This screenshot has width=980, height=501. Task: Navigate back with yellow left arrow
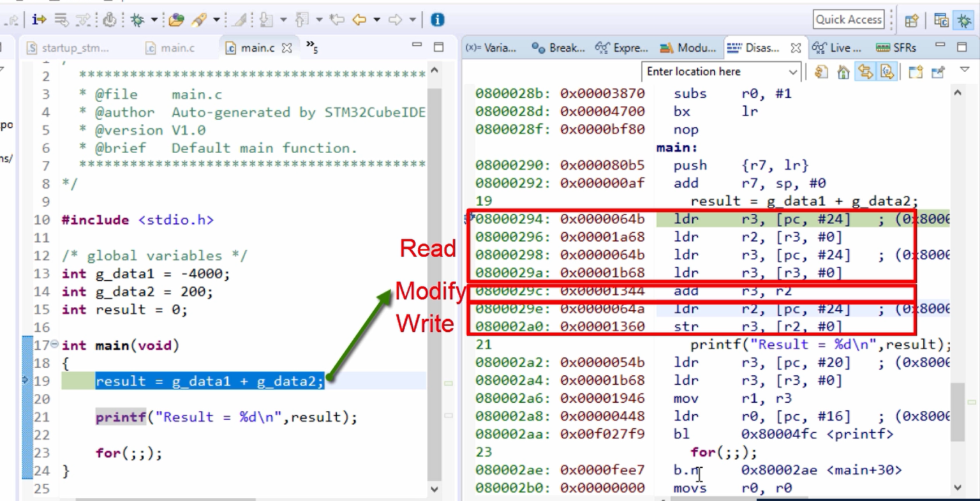click(x=360, y=20)
